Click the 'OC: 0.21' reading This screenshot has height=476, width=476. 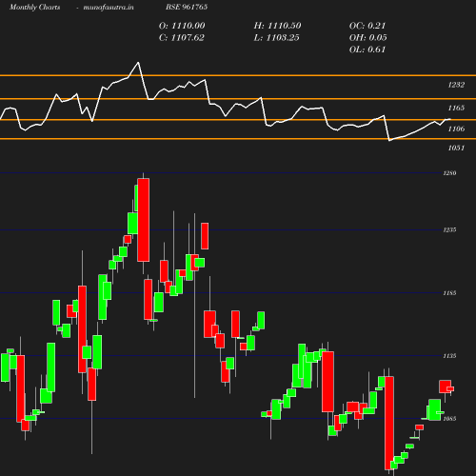pos(367,26)
